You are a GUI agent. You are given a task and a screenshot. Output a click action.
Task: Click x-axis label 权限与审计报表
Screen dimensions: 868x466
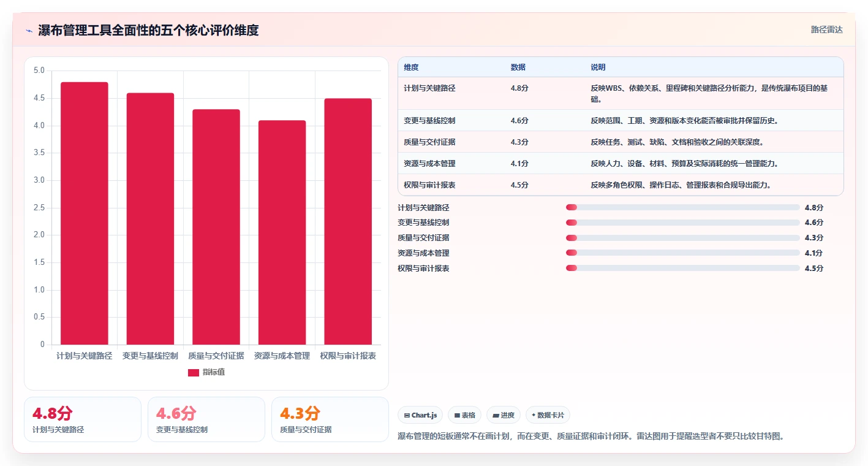[x=348, y=356]
